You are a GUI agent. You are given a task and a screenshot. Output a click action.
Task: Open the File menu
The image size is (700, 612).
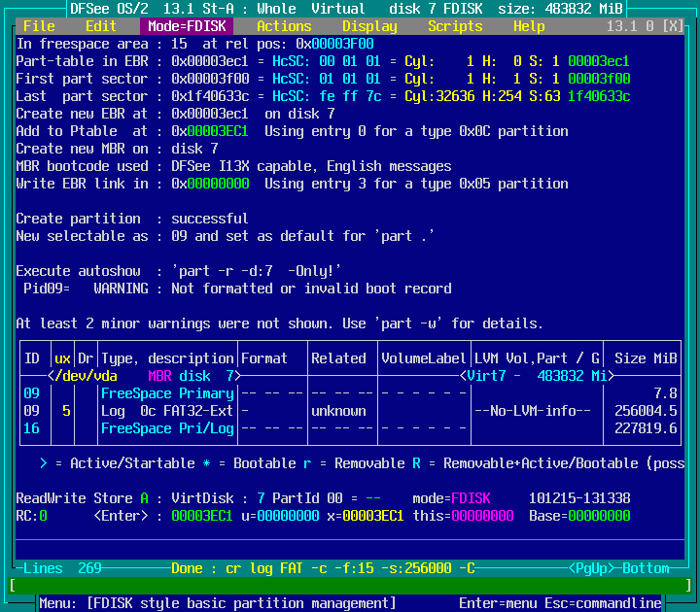[x=39, y=26]
